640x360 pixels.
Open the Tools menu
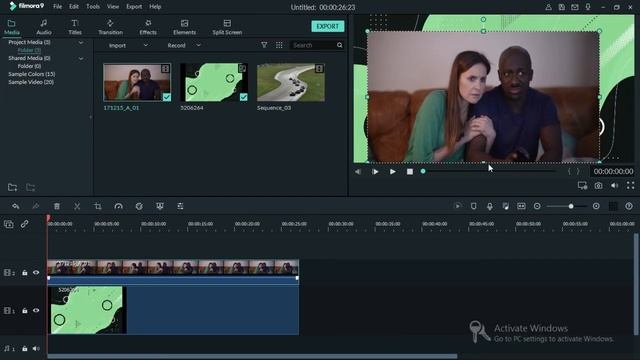tap(93, 7)
